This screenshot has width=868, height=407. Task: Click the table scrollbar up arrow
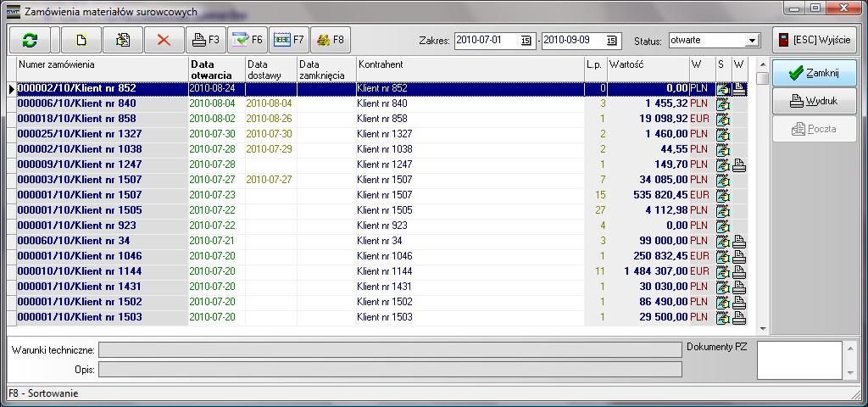click(x=763, y=64)
